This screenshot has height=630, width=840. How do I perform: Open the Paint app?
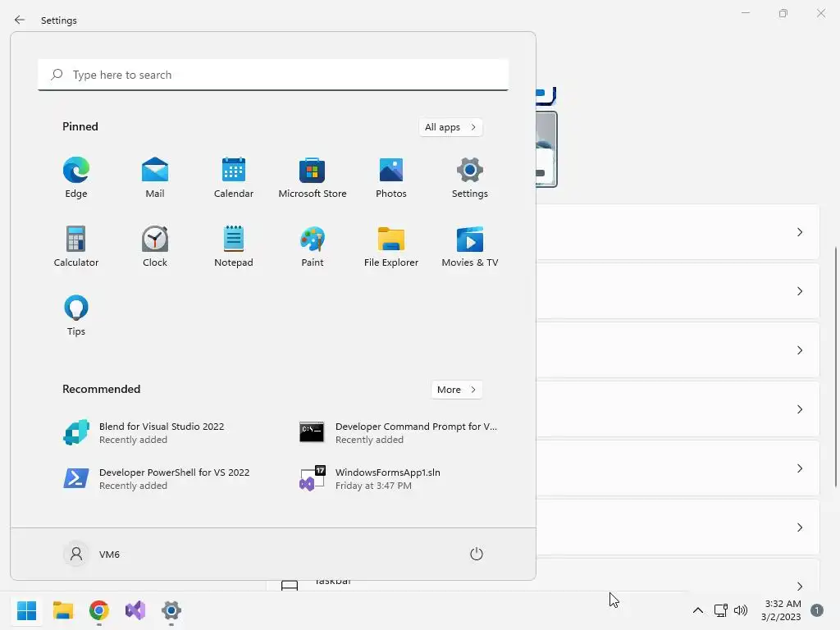click(x=313, y=247)
